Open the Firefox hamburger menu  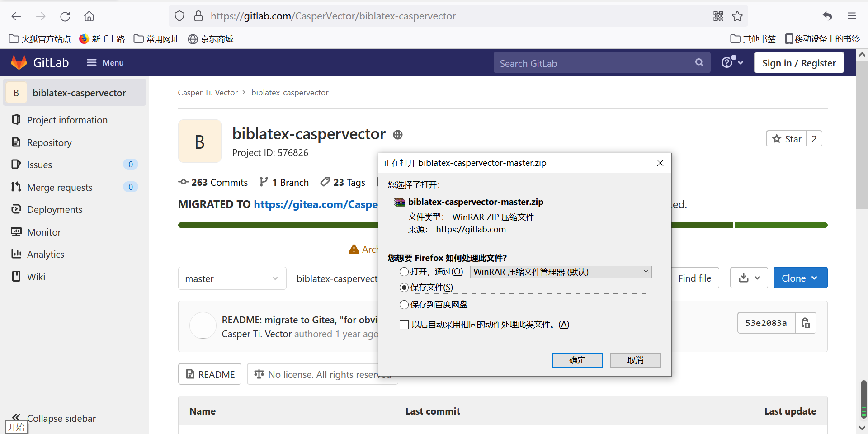(852, 16)
